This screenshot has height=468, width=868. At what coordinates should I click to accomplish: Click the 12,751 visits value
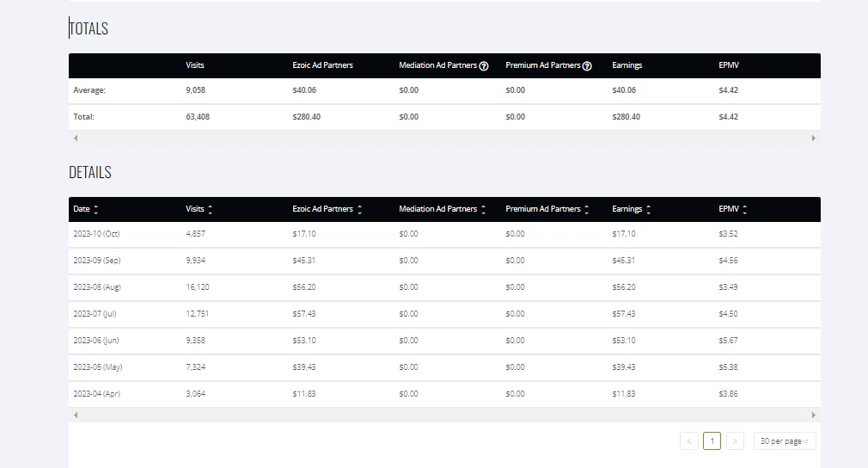197,313
